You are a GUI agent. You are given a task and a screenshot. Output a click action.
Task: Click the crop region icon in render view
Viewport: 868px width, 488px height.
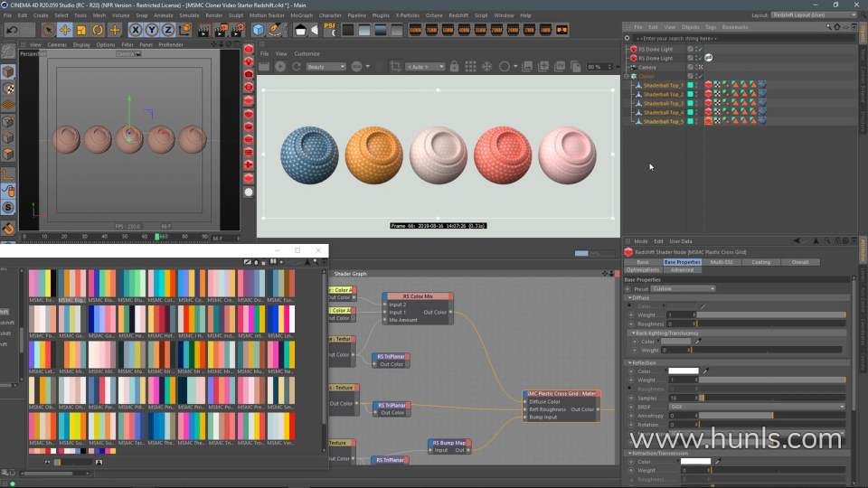click(x=394, y=67)
